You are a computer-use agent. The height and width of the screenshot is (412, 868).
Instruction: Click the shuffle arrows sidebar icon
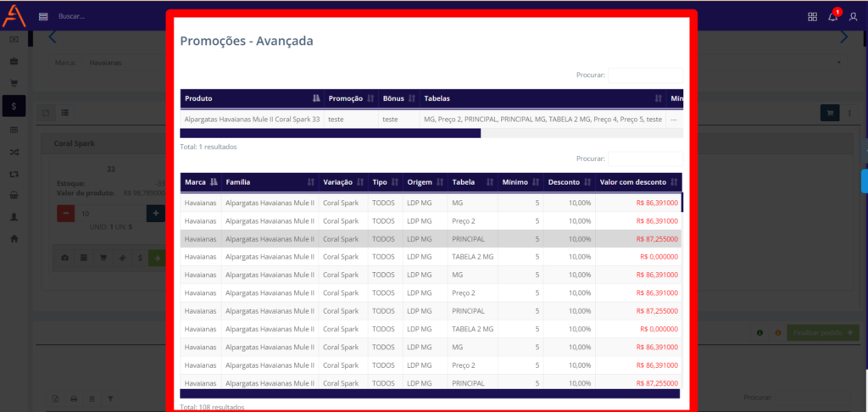coord(14,151)
